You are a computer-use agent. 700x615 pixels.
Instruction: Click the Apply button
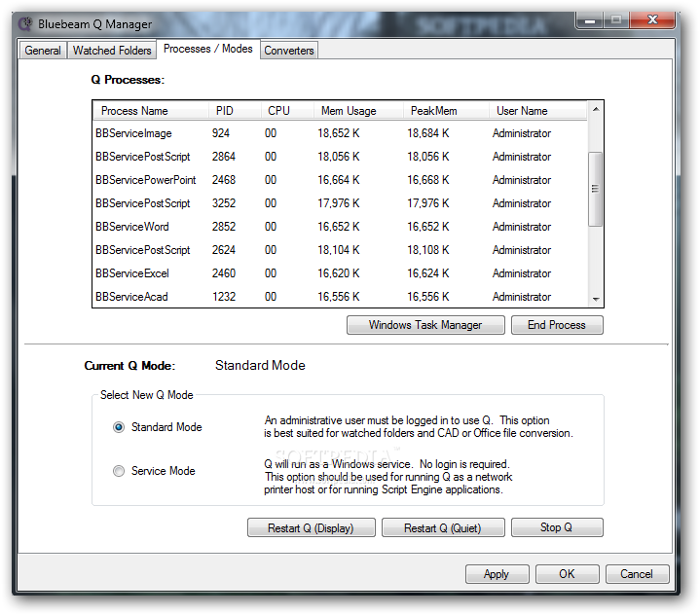497,574
